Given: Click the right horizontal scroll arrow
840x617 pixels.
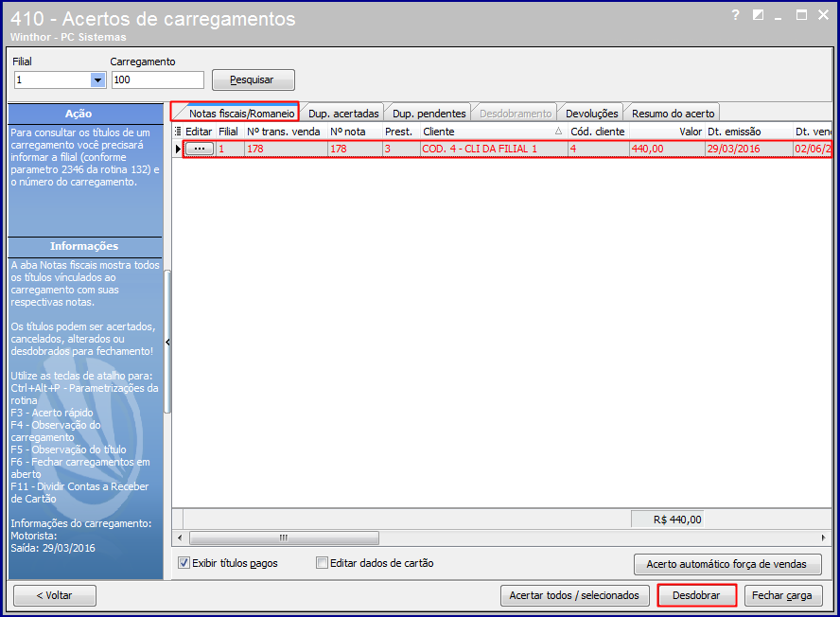Looking at the screenshot, I should click(x=823, y=538).
